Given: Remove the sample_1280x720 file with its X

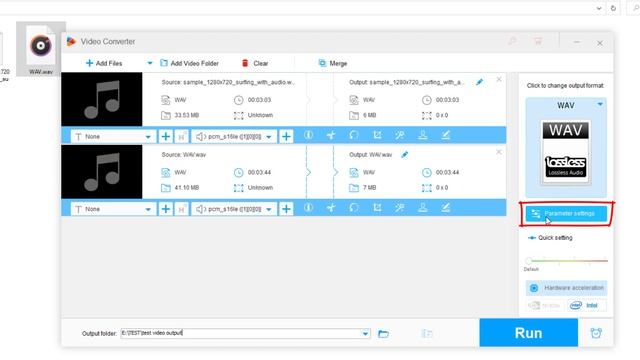Looking at the screenshot, I should pyautogui.click(x=499, y=80).
